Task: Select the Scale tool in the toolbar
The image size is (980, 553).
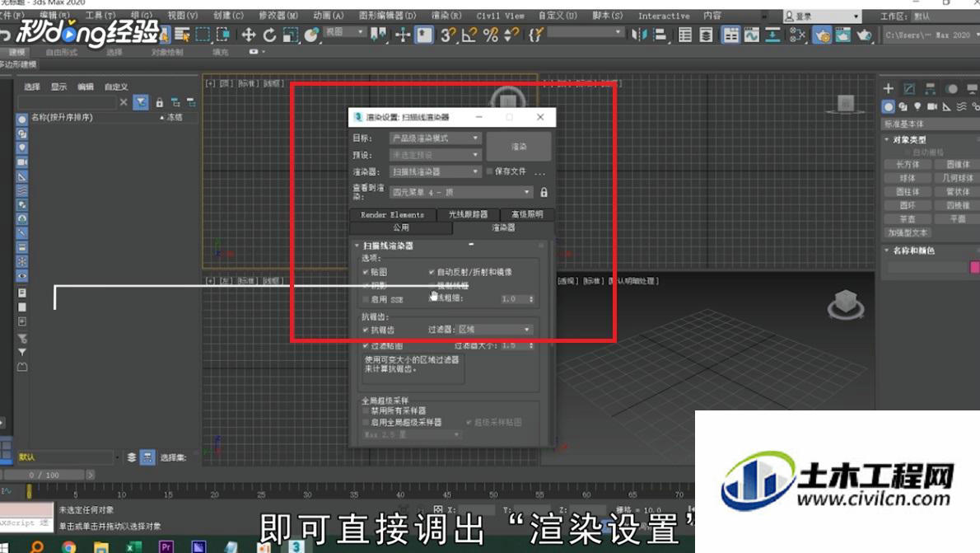Action: (x=291, y=35)
